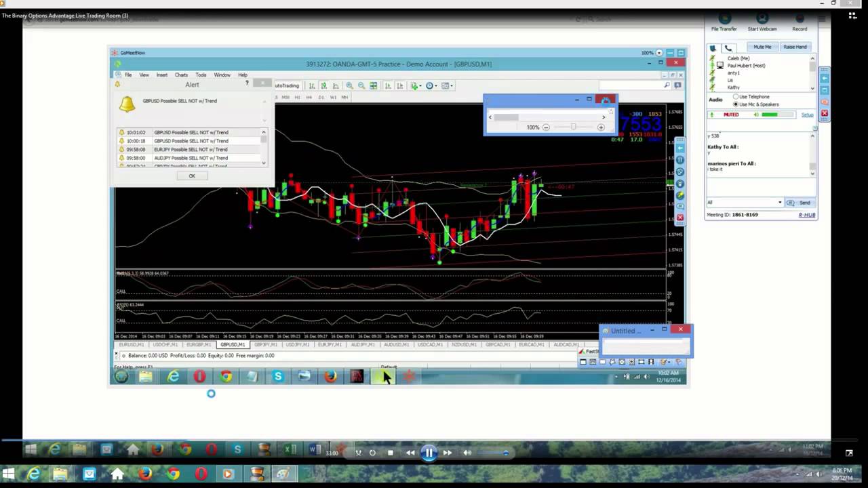Switch to the phone tab in meeting panel
The image size is (868, 488).
coord(729,48)
